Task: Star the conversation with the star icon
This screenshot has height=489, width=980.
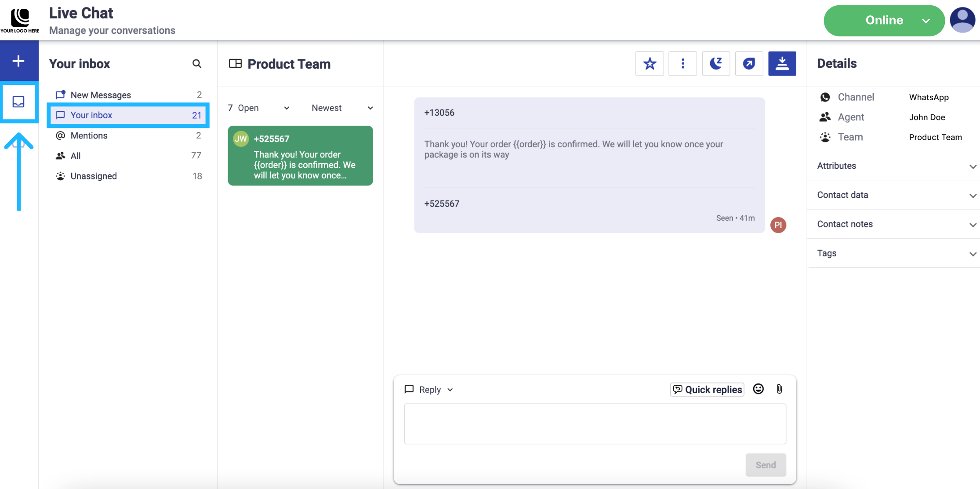Action: (650, 64)
